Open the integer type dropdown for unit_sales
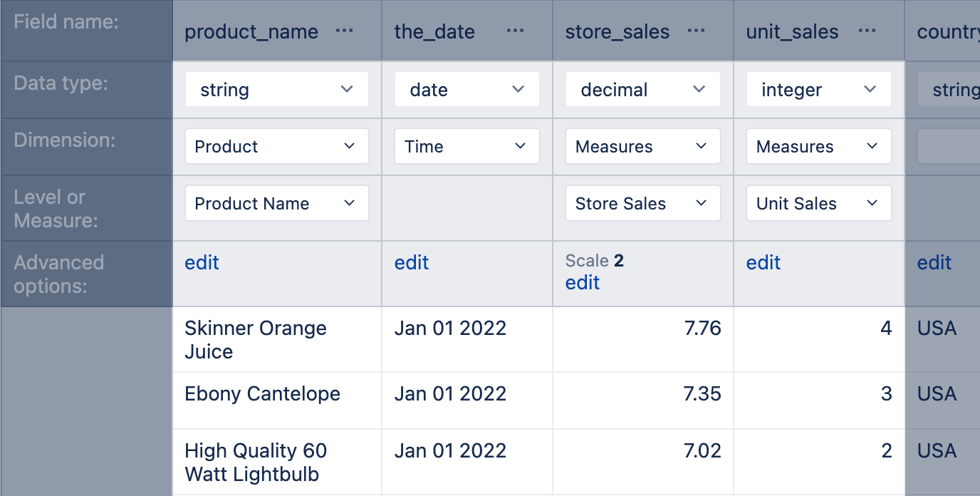980x496 pixels. (818, 89)
